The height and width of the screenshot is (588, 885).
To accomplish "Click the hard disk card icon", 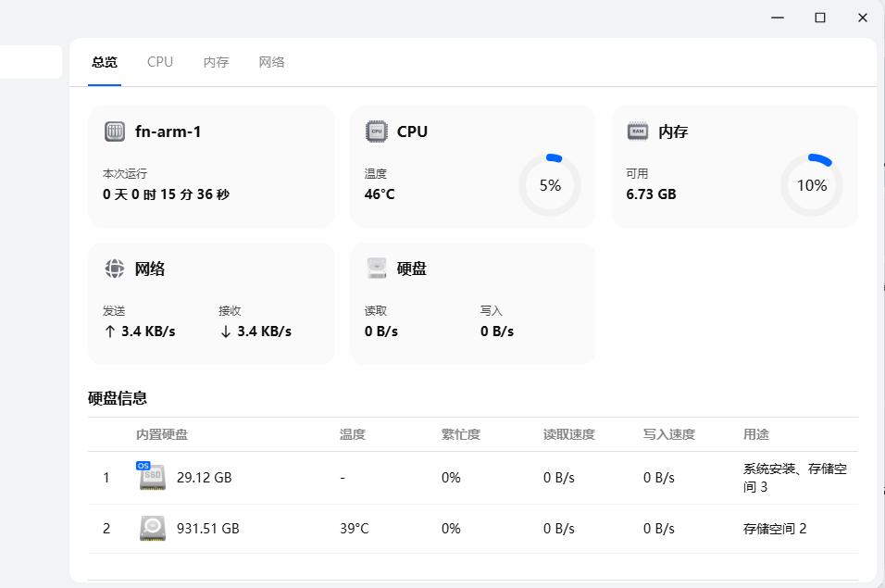I will pyautogui.click(x=376, y=269).
